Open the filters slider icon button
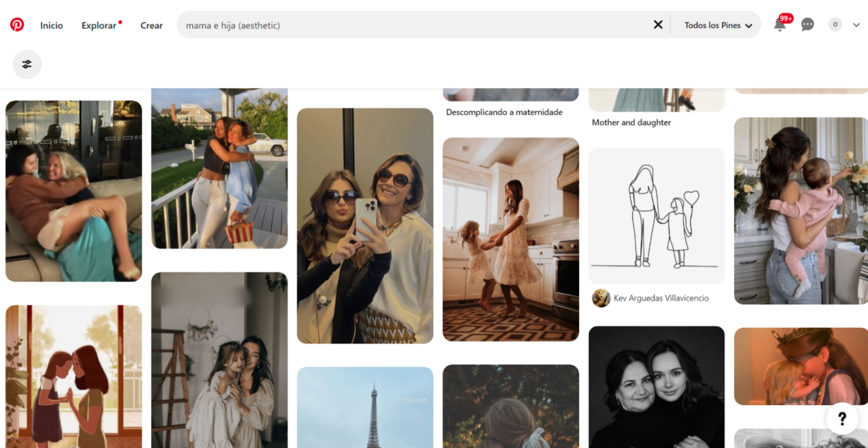 click(x=27, y=65)
